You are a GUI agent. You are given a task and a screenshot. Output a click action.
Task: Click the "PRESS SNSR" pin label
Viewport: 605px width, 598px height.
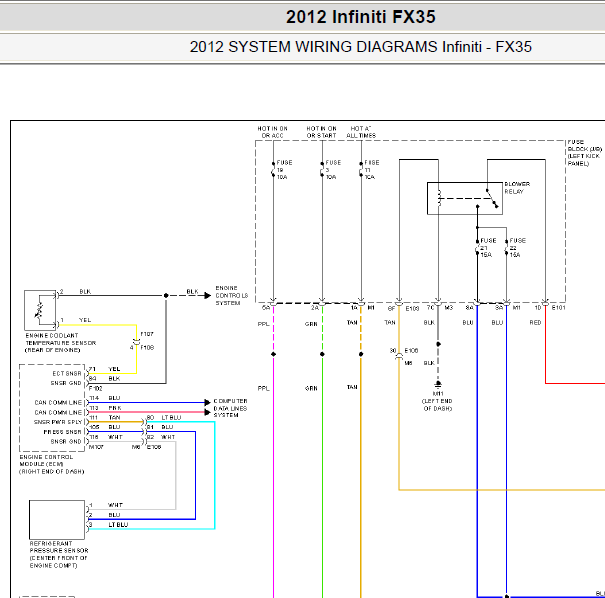point(62,432)
